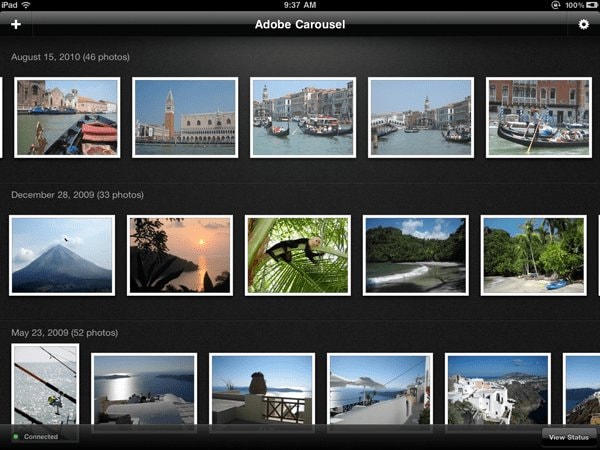The width and height of the screenshot is (600, 450).
Task: Open the St. Mark's Campanile tower photo
Action: coord(185,117)
